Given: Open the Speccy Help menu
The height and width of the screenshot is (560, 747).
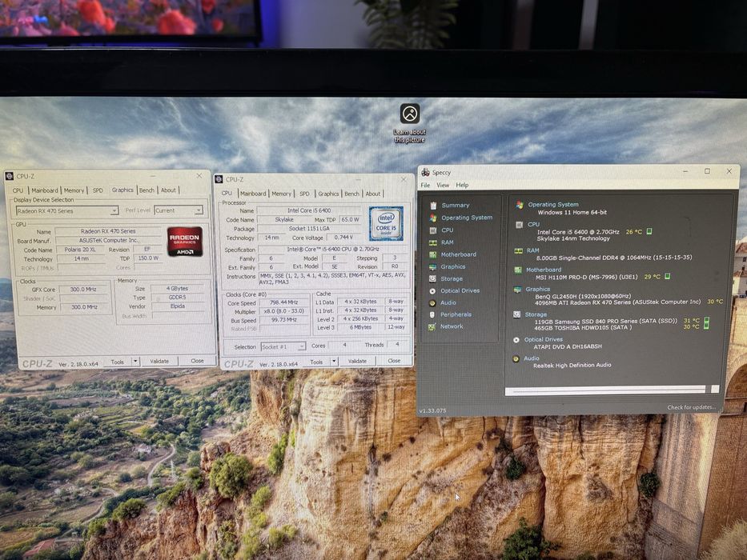Looking at the screenshot, I should [x=462, y=186].
